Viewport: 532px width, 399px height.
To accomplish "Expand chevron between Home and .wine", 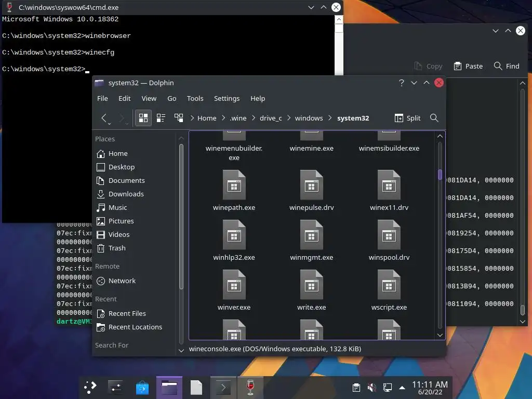I will point(223,118).
